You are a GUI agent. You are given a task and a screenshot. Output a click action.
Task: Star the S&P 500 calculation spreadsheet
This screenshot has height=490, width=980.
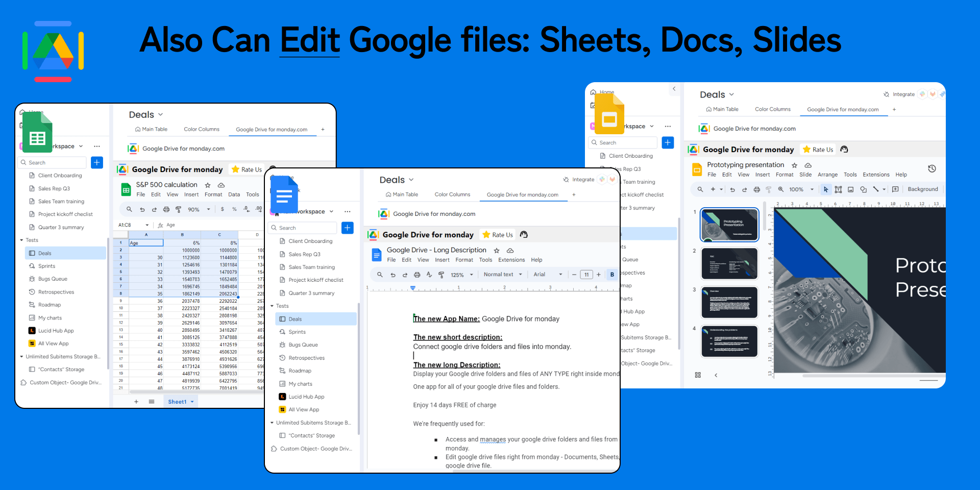208,185
